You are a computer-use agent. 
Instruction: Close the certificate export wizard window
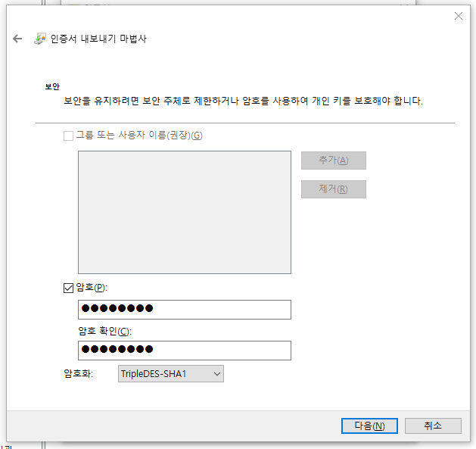458,16
